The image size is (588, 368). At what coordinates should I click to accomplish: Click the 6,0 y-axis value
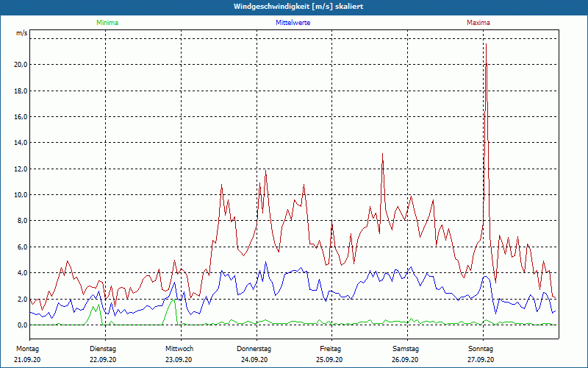coord(23,247)
